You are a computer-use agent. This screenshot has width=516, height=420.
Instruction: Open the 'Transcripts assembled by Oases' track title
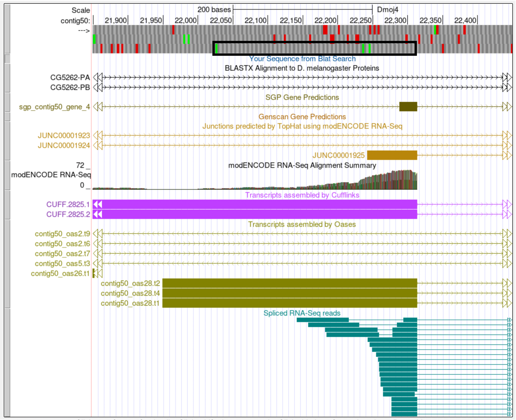302,224
